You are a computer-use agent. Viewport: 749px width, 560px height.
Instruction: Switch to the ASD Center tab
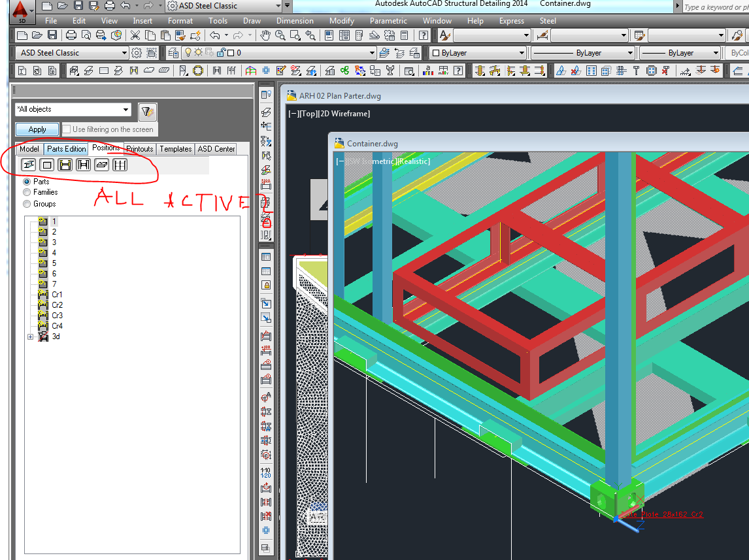tap(216, 149)
